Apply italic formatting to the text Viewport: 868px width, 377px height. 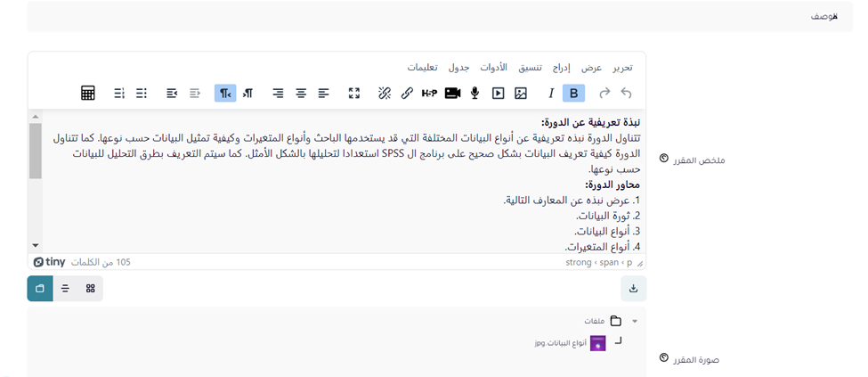pos(551,94)
